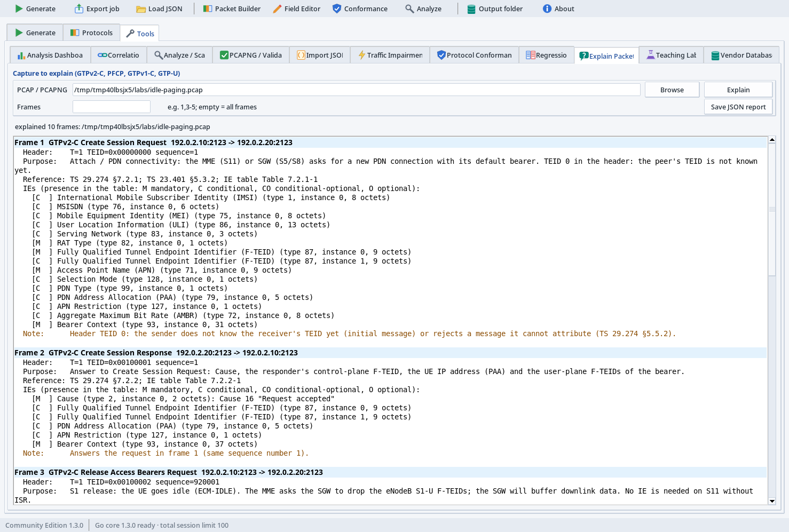Show the About info icon

click(547, 9)
